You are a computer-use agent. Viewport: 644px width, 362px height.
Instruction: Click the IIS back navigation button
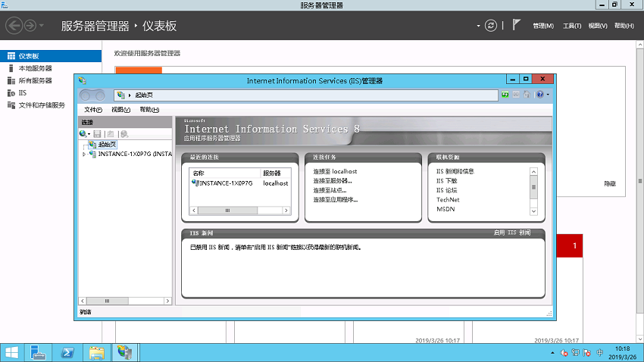coord(86,95)
